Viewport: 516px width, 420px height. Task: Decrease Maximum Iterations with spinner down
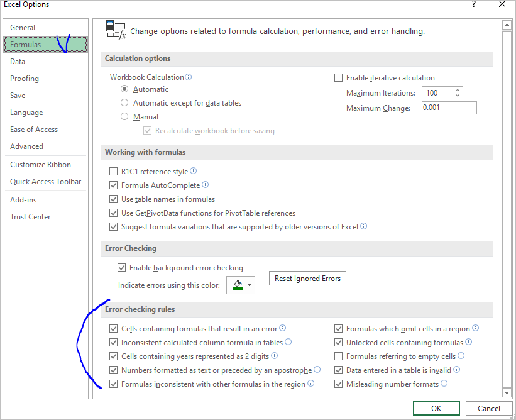click(458, 96)
